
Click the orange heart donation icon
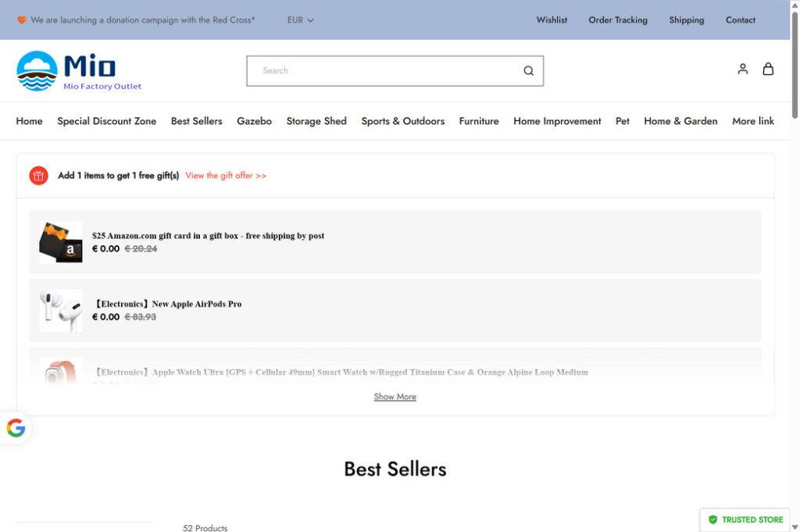pos(22,20)
